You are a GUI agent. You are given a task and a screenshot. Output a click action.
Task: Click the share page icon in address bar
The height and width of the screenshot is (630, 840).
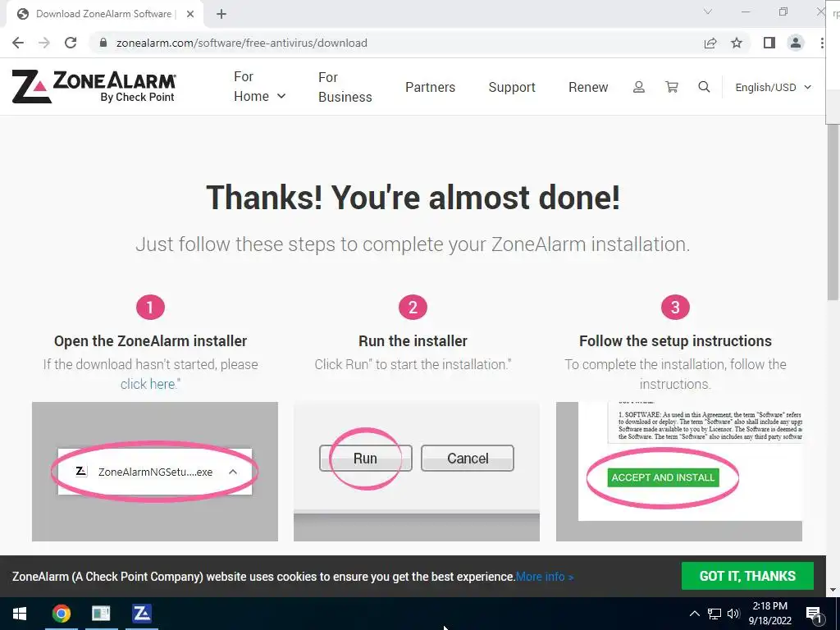(710, 43)
